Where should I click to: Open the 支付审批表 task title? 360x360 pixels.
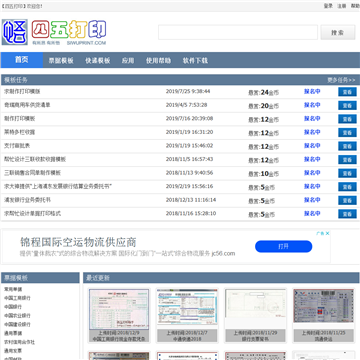pos(17,146)
